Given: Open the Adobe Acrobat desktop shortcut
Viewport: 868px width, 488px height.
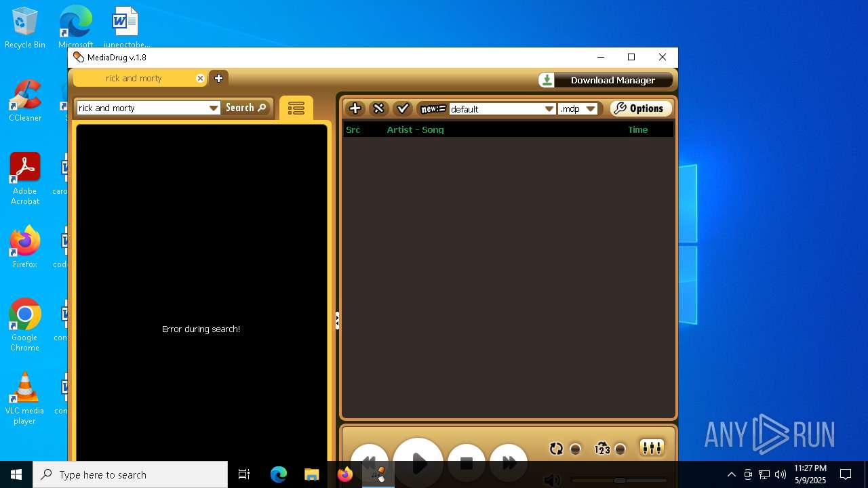Looking at the screenshot, I should tap(25, 180).
